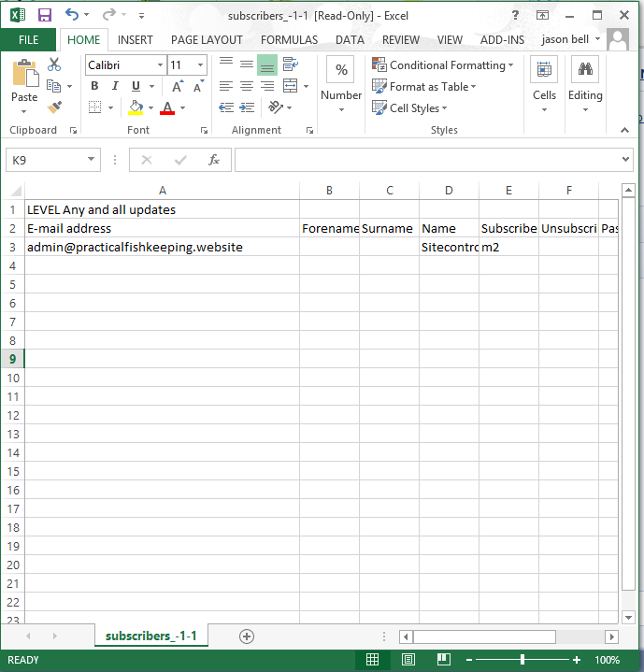Screen dimensions: 644x672
Task: Add a new sheet with plus icon
Action: coord(247,636)
